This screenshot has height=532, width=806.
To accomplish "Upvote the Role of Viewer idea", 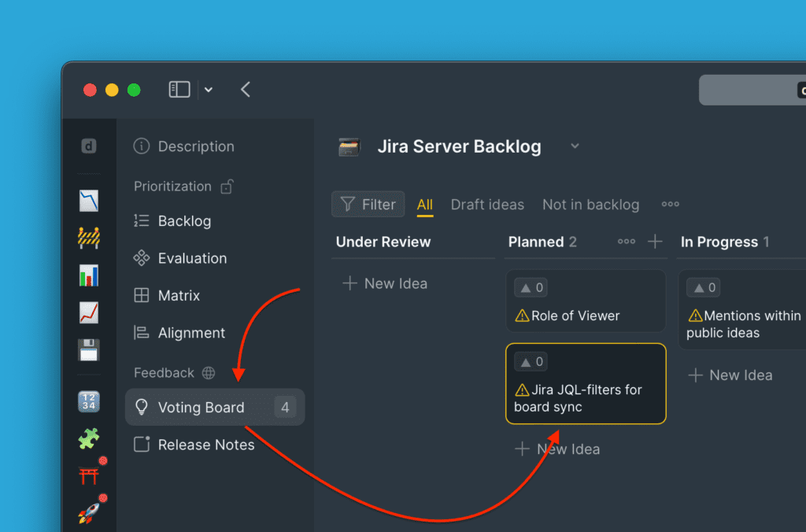I will tap(531, 288).
